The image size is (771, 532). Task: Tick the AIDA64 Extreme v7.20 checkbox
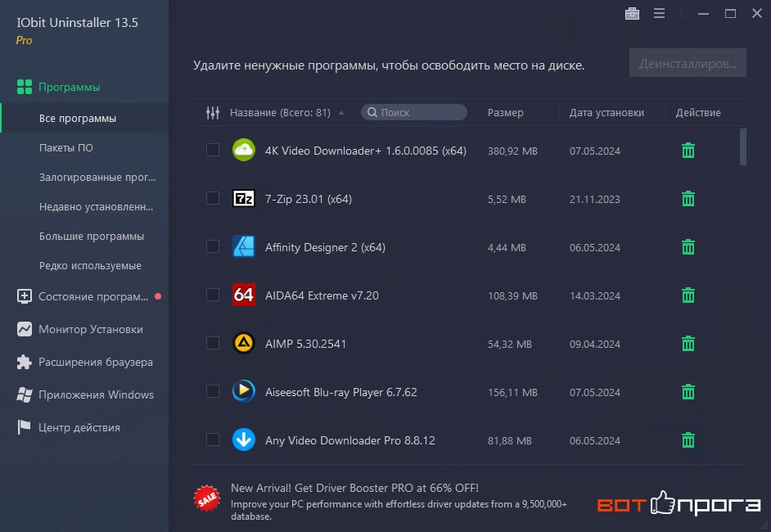[x=213, y=295]
